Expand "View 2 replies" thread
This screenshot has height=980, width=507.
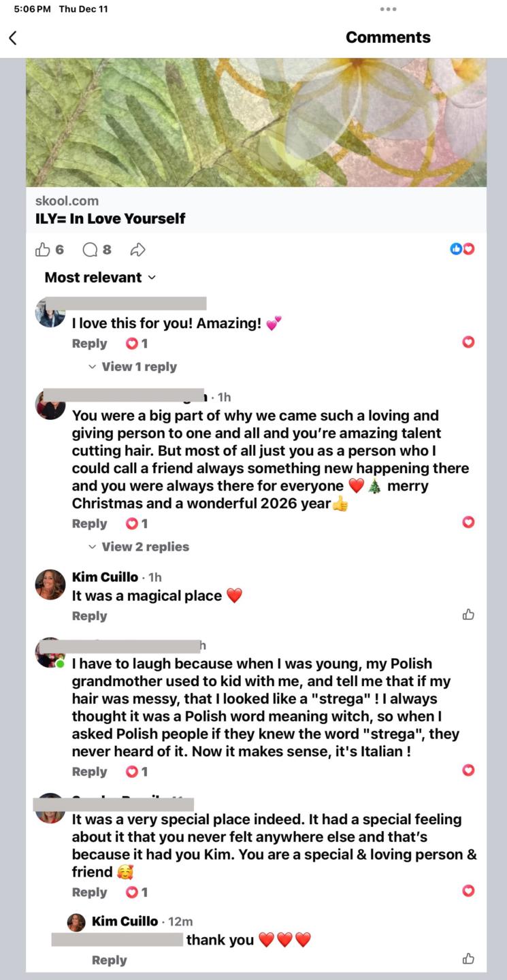pos(145,546)
